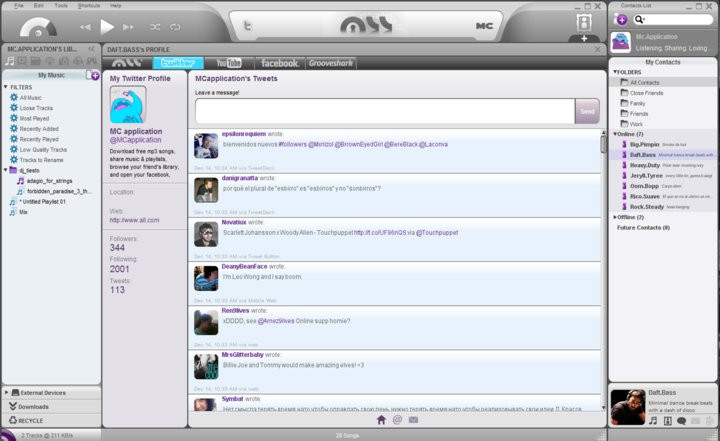Click into the Leave a message box
The image size is (720, 441).
[x=385, y=111]
